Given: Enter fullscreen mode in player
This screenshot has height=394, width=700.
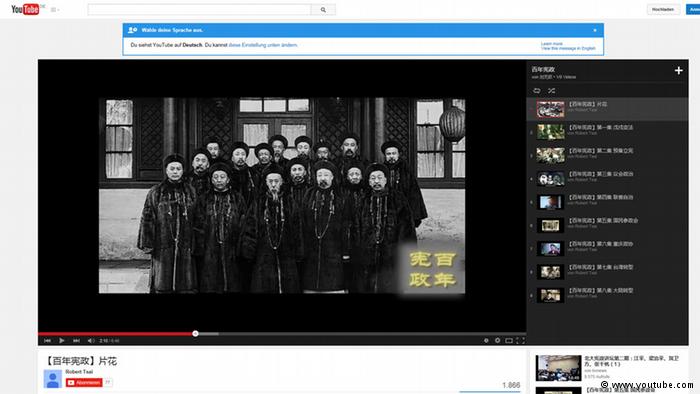Looking at the screenshot, I should 521,340.
